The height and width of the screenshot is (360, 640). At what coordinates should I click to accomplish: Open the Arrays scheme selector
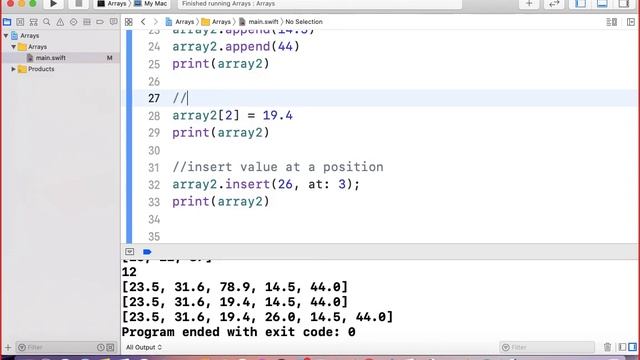[112, 4]
